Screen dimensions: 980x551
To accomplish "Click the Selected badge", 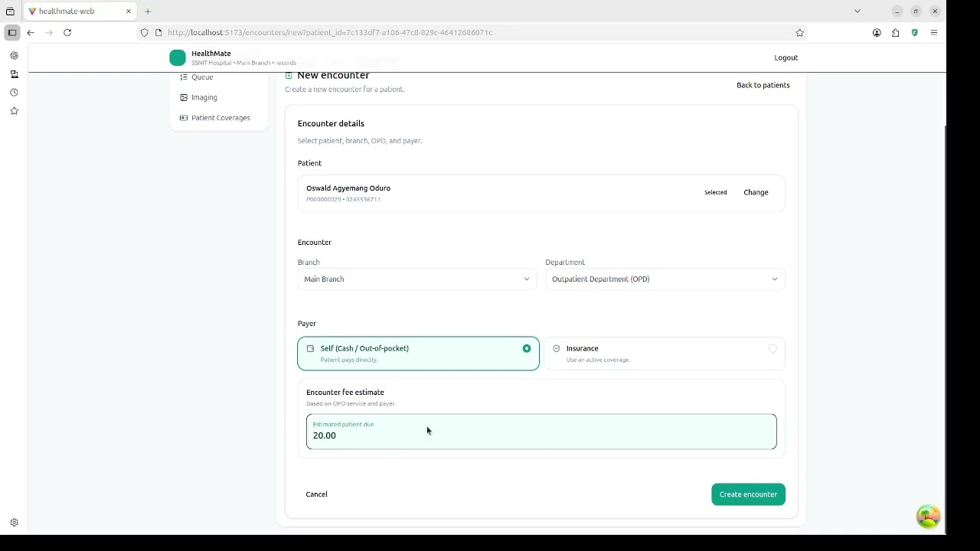I will click(x=716, y=192).
